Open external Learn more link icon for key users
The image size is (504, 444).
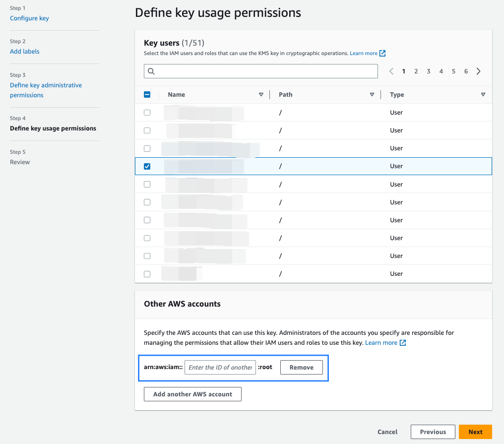click(382, 53)
